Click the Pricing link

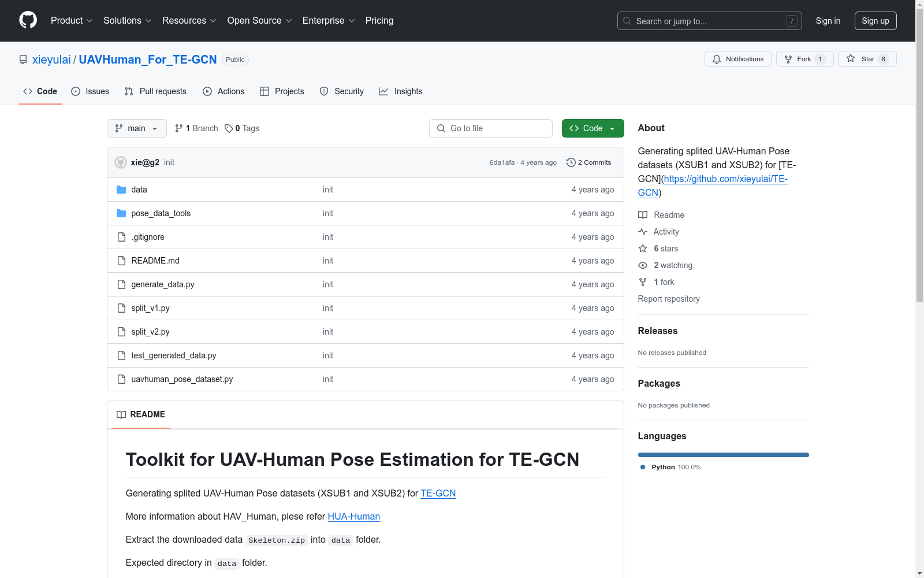[379, 20]
